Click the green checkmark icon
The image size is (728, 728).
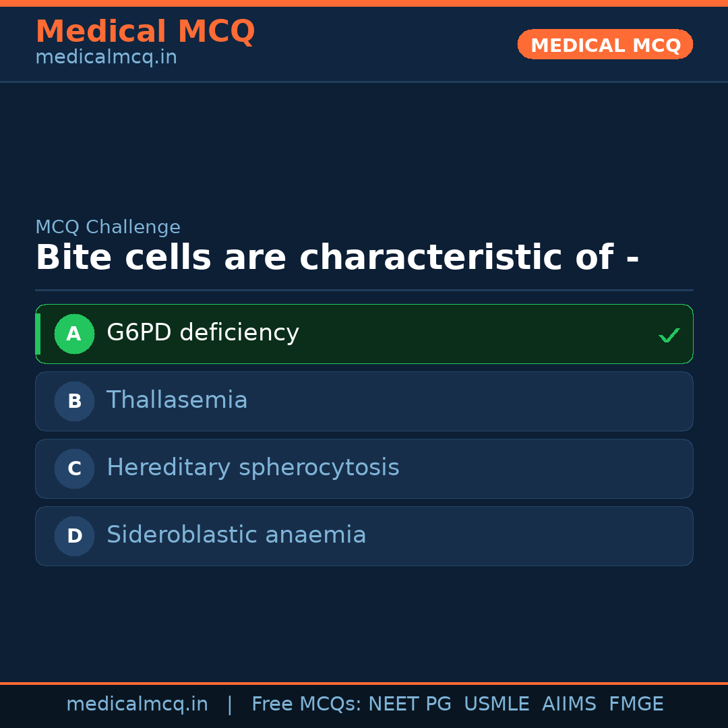coord(669,335)
